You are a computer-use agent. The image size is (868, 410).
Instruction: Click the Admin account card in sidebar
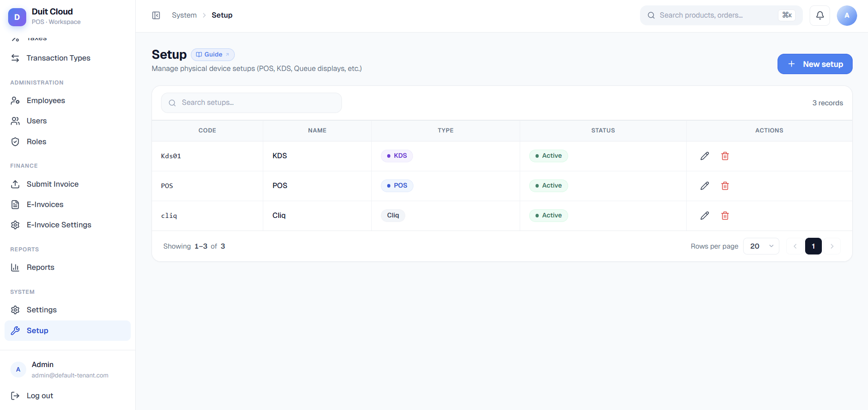[67, 369]
